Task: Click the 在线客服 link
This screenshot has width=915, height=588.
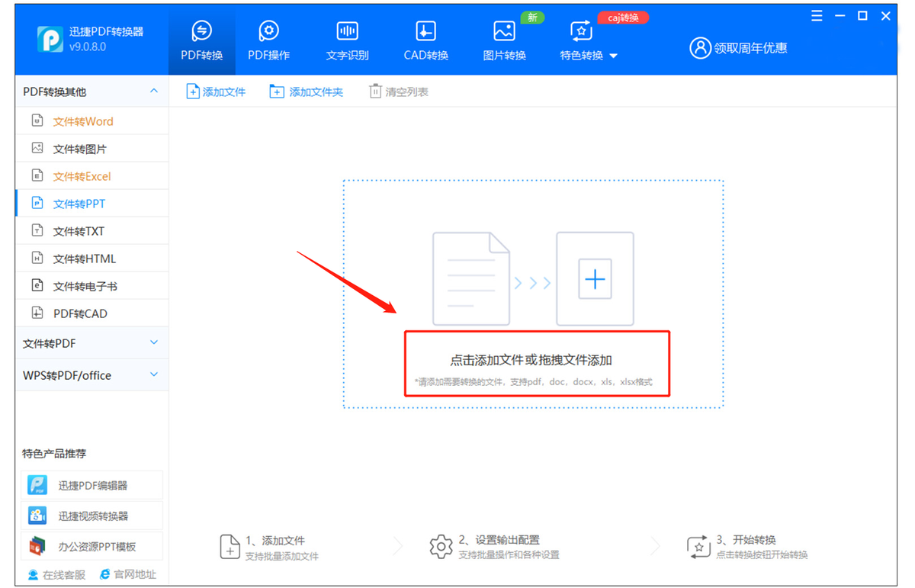Action: pyautogui.click(x=56, y=574)
